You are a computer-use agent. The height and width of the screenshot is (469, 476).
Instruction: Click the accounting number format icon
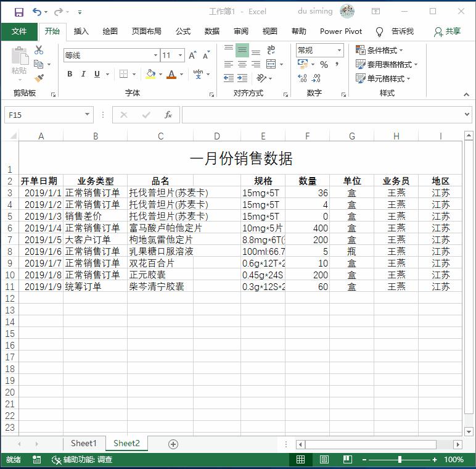303,64
